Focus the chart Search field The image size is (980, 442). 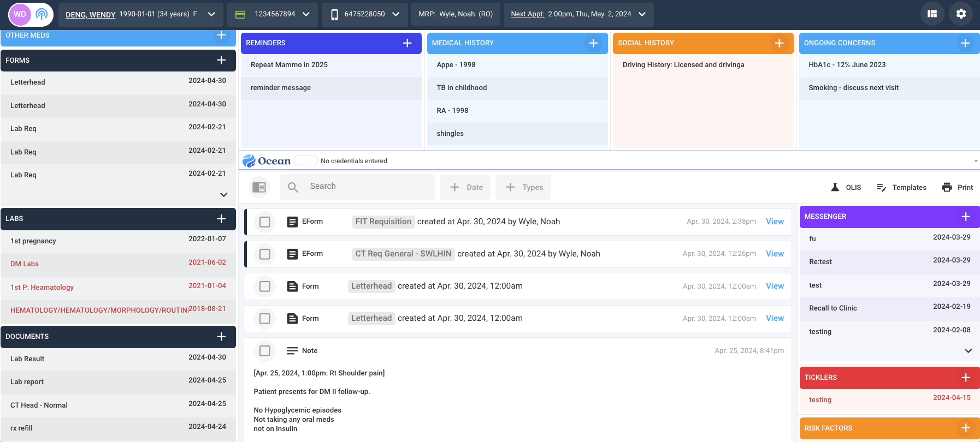coord(357,187)
